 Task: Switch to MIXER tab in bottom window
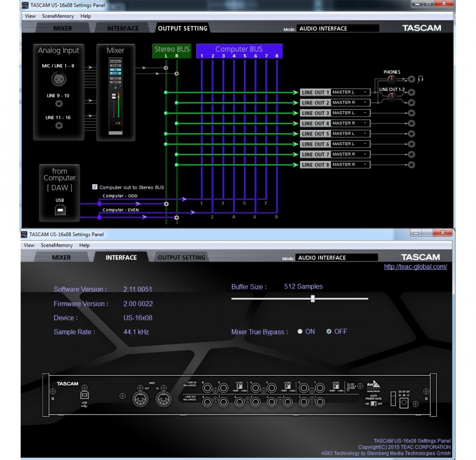click(x=61, y=257)
